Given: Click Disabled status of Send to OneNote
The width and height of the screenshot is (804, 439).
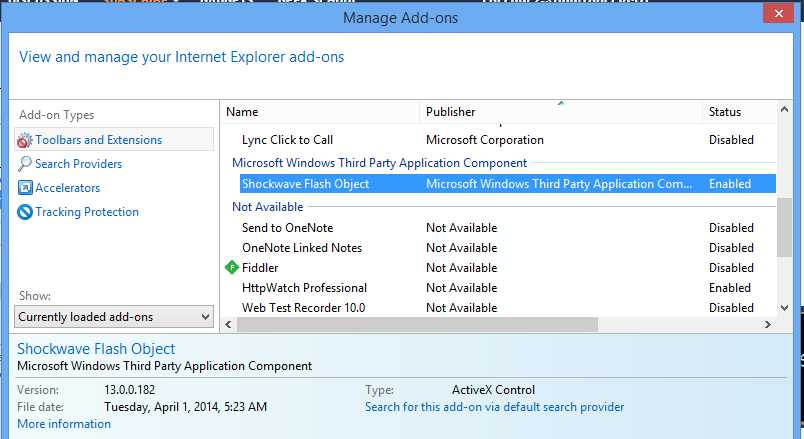Looking at the screenshot, I should 731,228.
